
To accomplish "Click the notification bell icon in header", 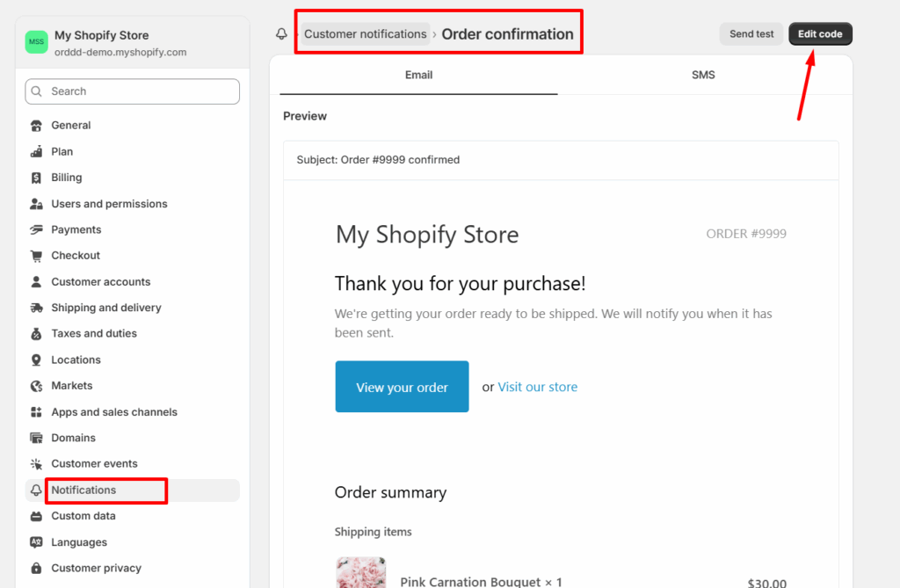I will point(281,34).
